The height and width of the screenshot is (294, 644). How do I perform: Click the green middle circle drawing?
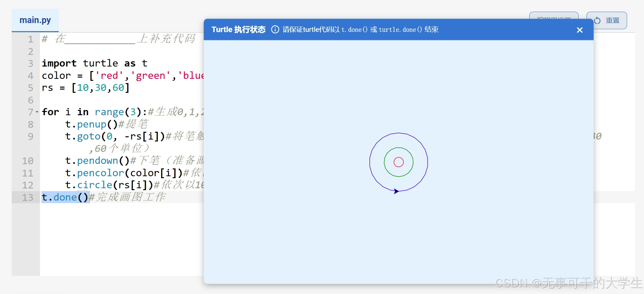click(398, 148)
